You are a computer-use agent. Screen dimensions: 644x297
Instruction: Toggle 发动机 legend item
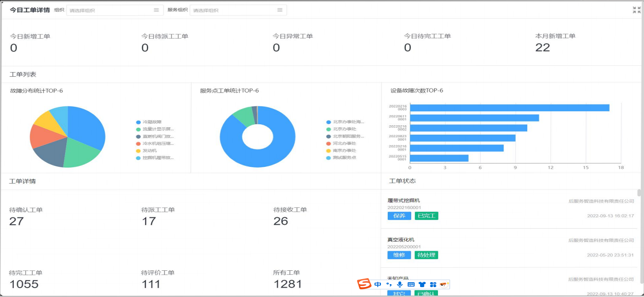146,150
